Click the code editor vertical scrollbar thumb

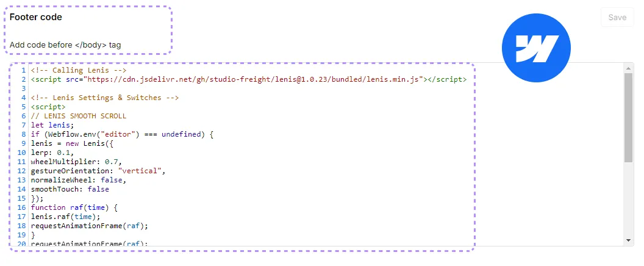click(628, 118)
